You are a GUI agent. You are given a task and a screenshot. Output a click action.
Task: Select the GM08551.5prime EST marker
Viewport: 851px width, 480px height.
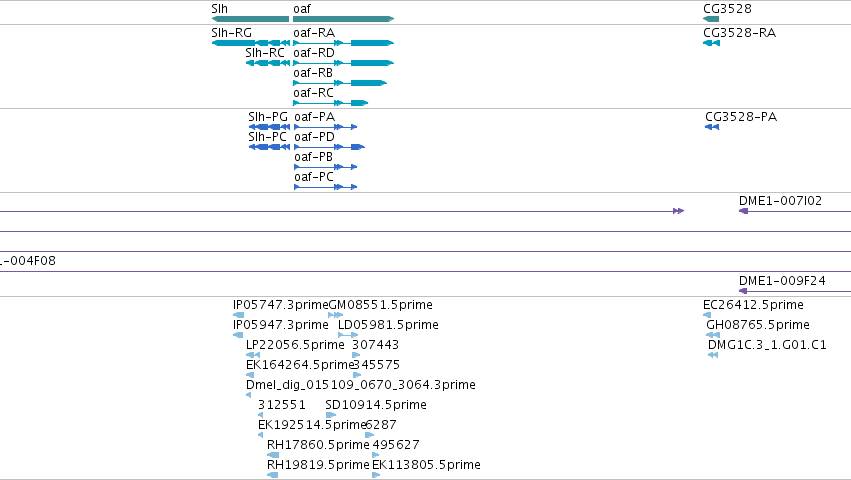(x=336, y=315)
